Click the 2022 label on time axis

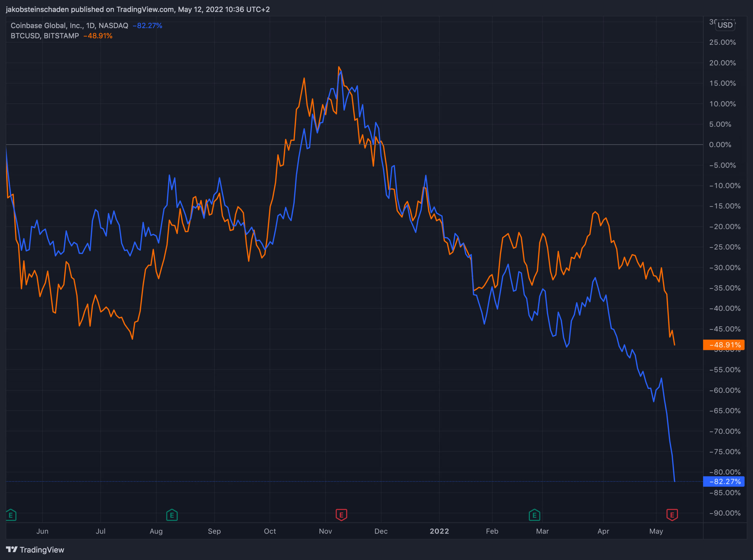click(x=439, y=531)
